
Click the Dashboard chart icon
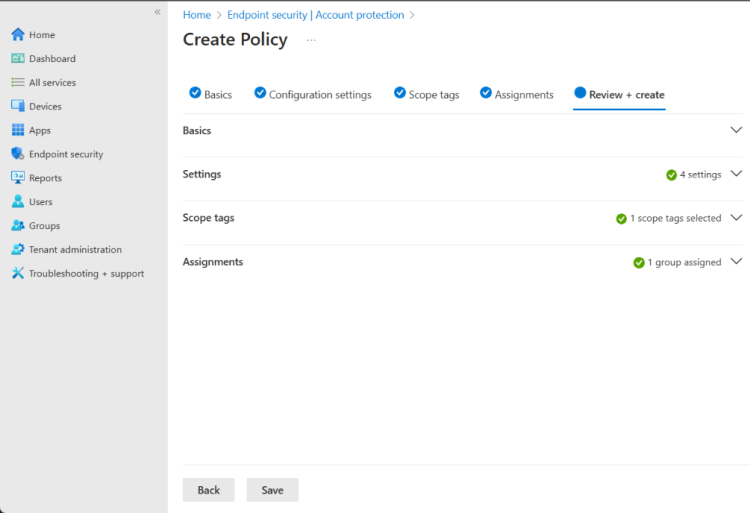pos(18,58)
